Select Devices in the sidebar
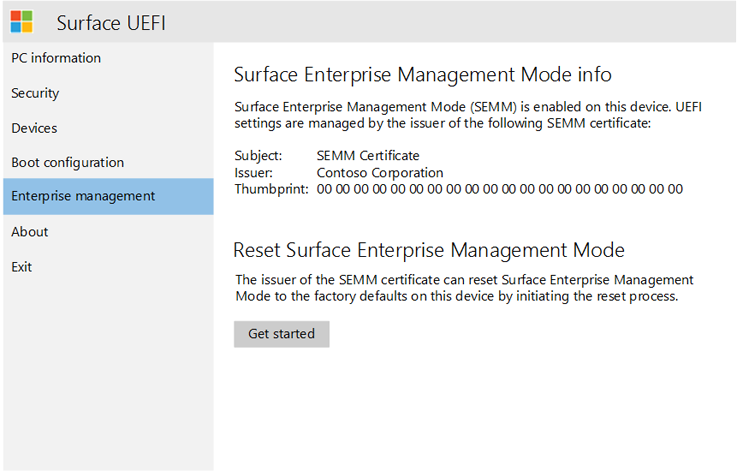 point(34,128)
